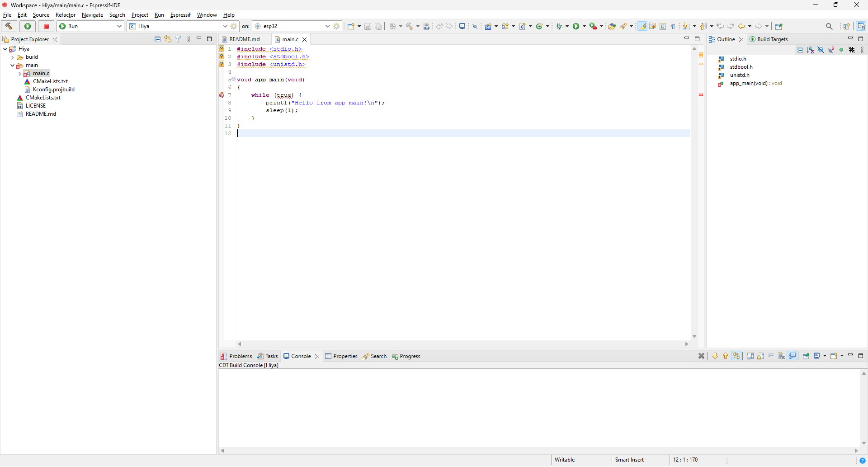Click the Build hammer button in launch bar
Viewport: 868px width, 467px height.
[9, 26]
